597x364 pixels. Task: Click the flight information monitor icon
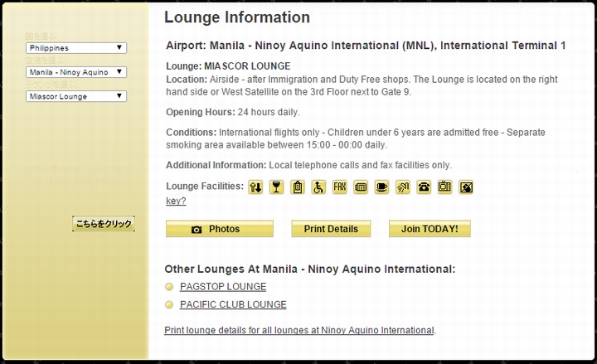[361, 187]
